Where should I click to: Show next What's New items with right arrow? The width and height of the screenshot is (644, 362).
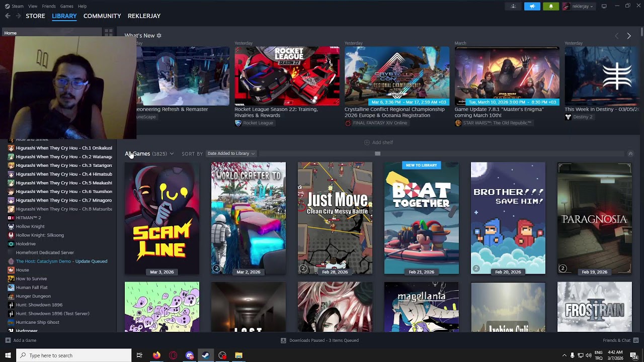628,36
